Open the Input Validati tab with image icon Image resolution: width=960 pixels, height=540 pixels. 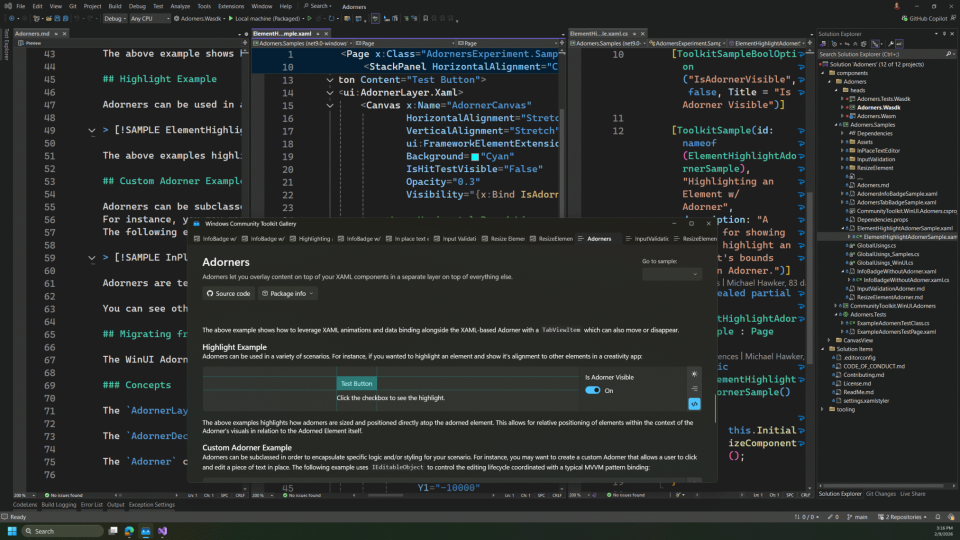455,239
